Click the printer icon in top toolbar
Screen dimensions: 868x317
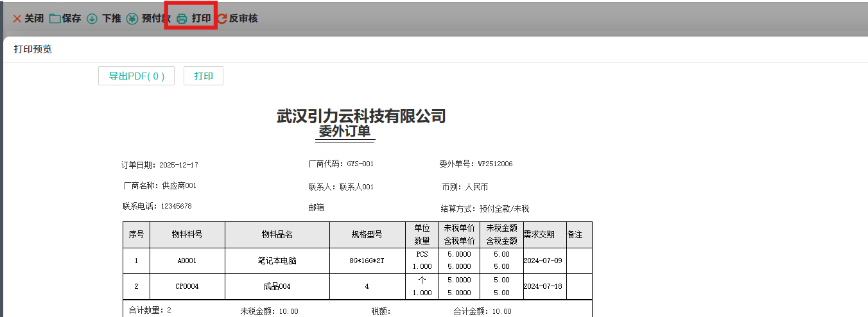click(x=182, y=19)
